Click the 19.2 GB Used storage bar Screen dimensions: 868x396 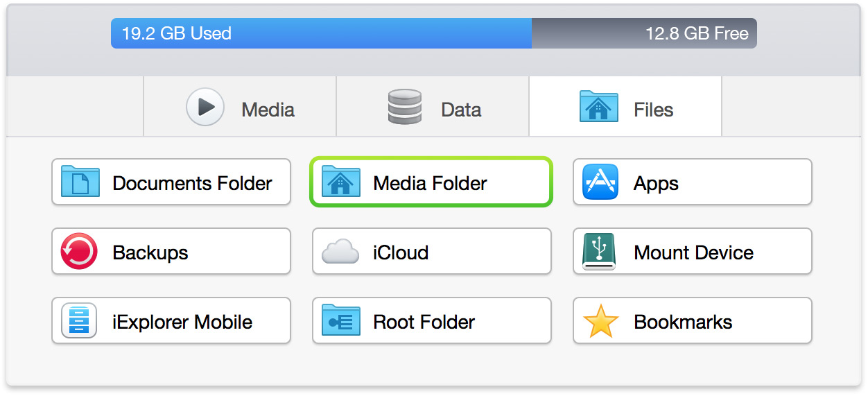(320, 33)
